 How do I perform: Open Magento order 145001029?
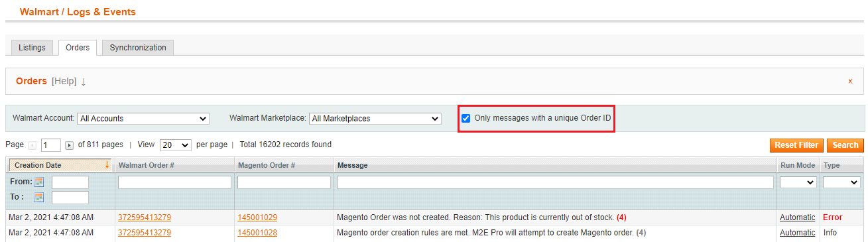[x=257, y=217]
